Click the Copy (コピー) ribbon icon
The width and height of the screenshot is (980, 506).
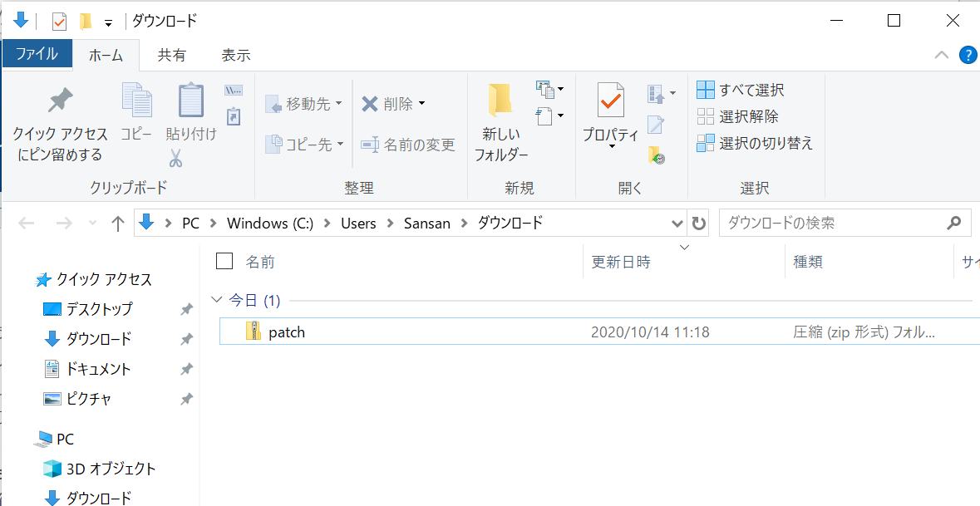click(137, 100)
